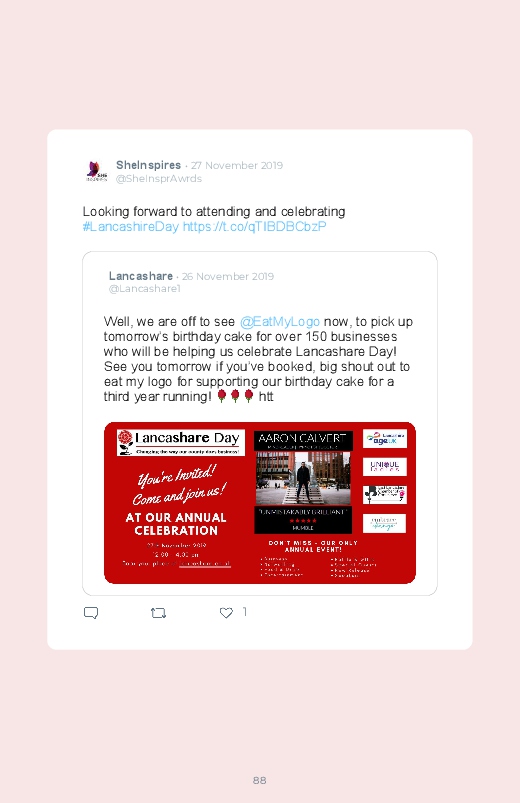Screen dimensions: 520x803
Task: Click the 26 November 2019 timestamp
Action: coord(228,277)
